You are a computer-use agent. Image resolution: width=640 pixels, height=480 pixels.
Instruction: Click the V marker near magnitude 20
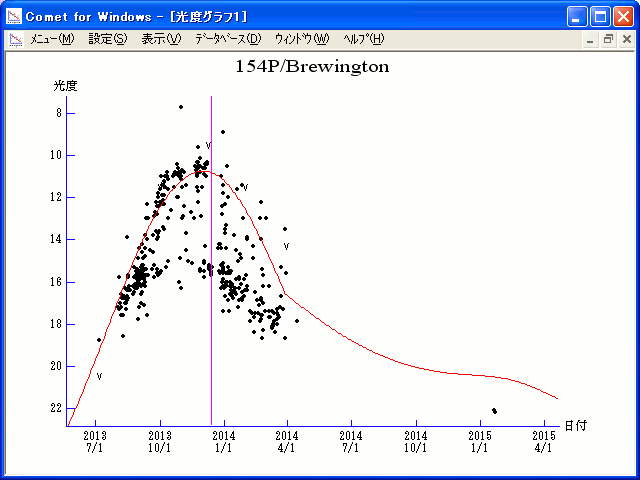click(99, 376)
